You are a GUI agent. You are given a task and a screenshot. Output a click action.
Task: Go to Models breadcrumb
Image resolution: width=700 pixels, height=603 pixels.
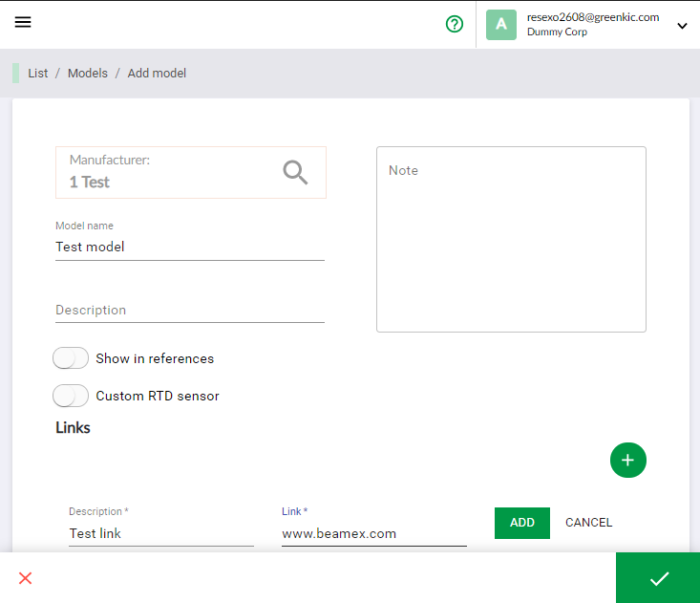[x=88, y=73]
